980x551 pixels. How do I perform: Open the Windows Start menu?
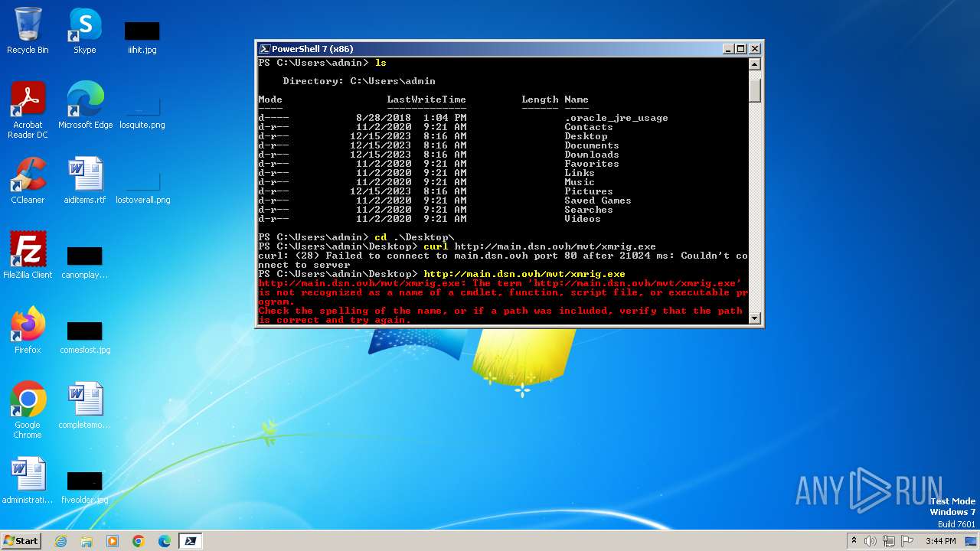[21, 540]
